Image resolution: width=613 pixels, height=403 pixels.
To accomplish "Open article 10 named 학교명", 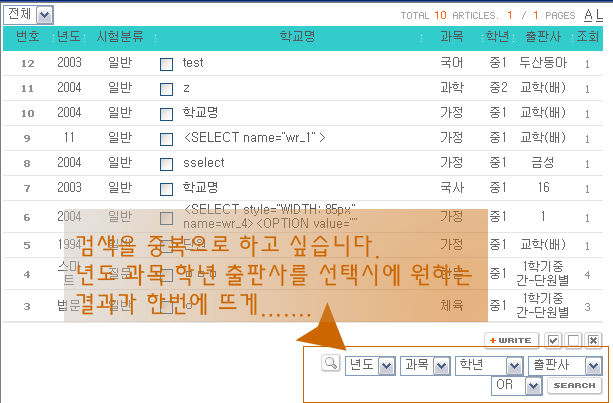I will click(x=200, y=113).
